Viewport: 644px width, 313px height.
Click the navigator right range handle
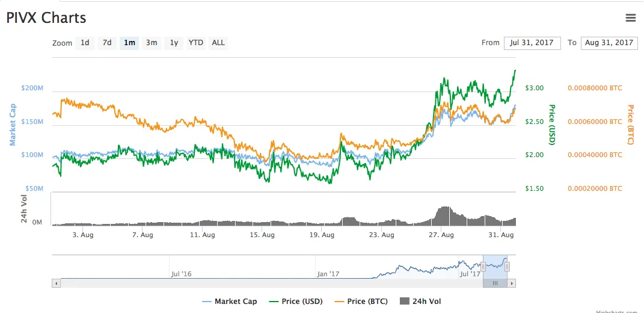[508, 267]
